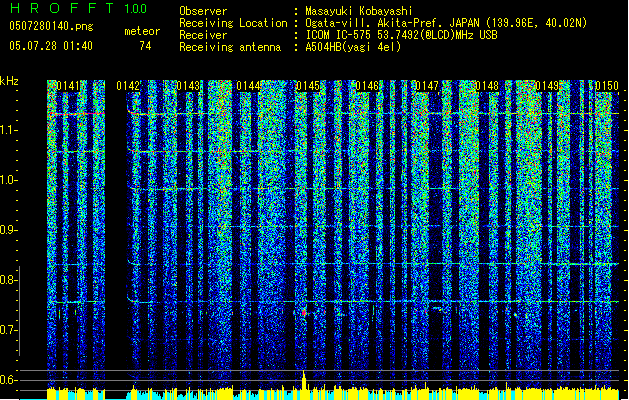
Task: Click the 0.9 frequency axis label
Action: pyautogui.click(x=9, y=230)
